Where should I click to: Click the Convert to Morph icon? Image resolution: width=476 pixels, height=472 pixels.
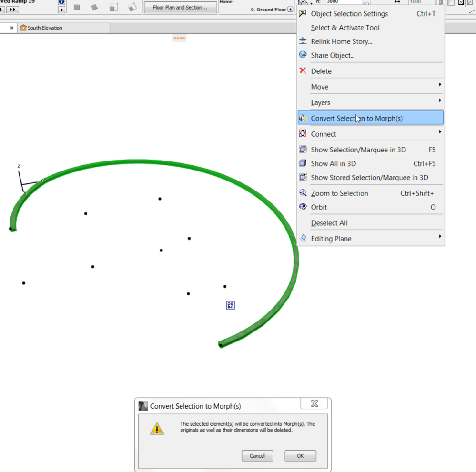(x=303, y=118)
